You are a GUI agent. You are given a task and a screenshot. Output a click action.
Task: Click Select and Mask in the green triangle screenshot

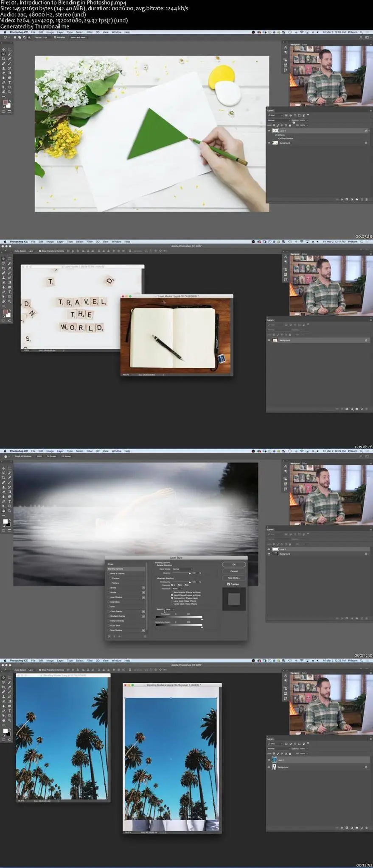[x=79, y=37]
